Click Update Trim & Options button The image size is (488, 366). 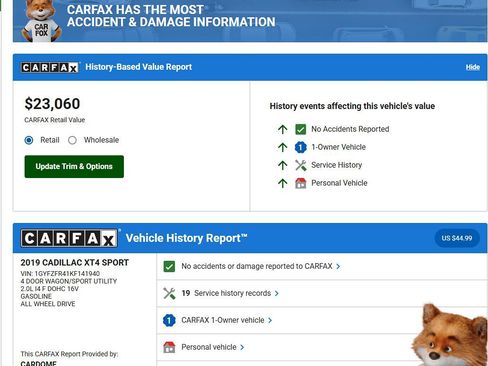click(x=74, y=167)
